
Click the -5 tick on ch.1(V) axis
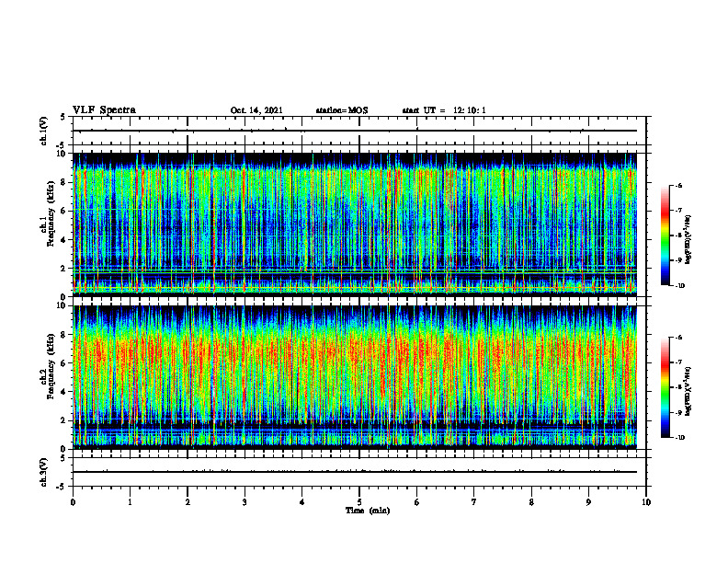point(62,145)
